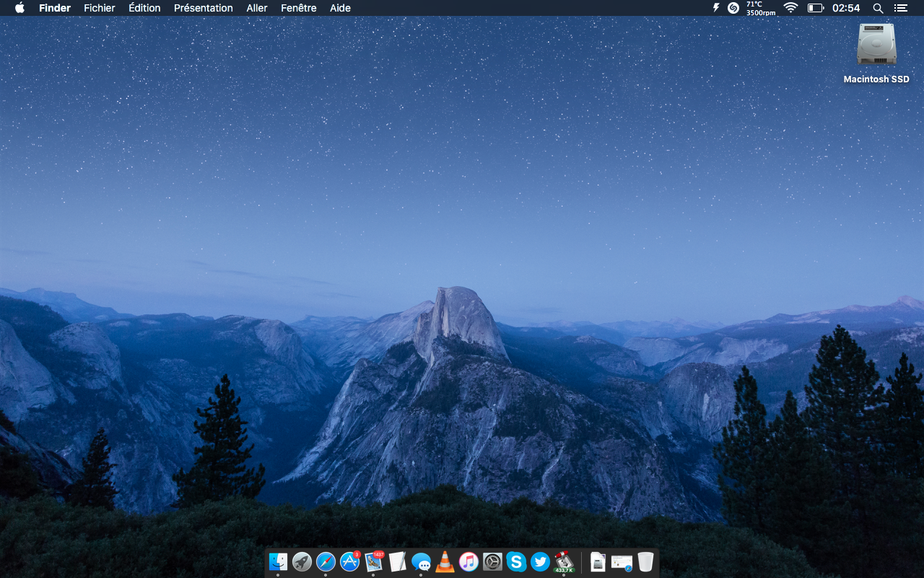924x578 pixels.
Task: Expand the Fenêtre menu
Action: click(298, 8)
